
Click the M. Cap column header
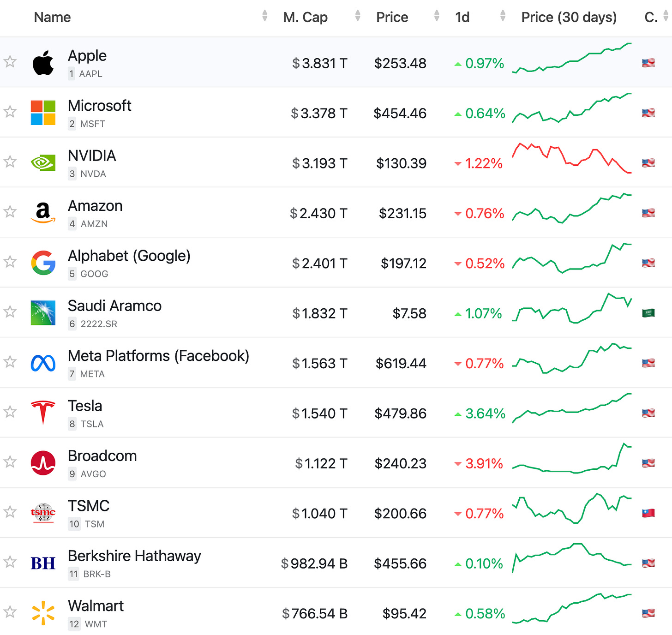pyautogui.click(x=306, y=17)
